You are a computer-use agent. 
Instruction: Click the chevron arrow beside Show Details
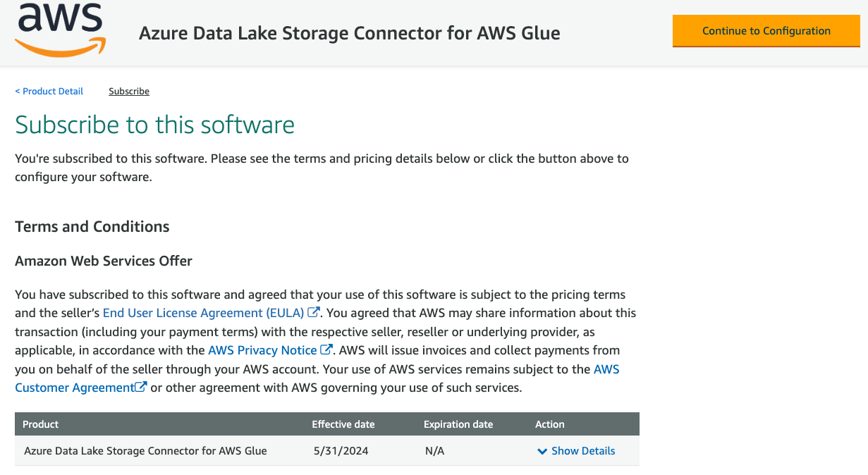click(x=542, y=451)
